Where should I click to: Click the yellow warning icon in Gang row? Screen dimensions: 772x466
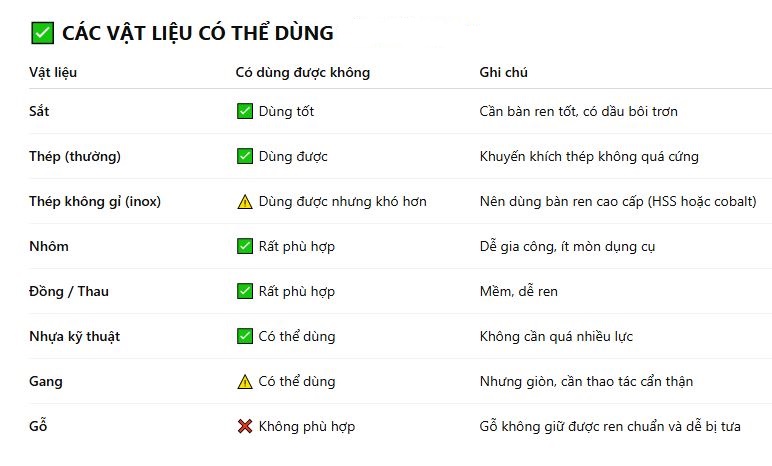click(x=245, y=381)
